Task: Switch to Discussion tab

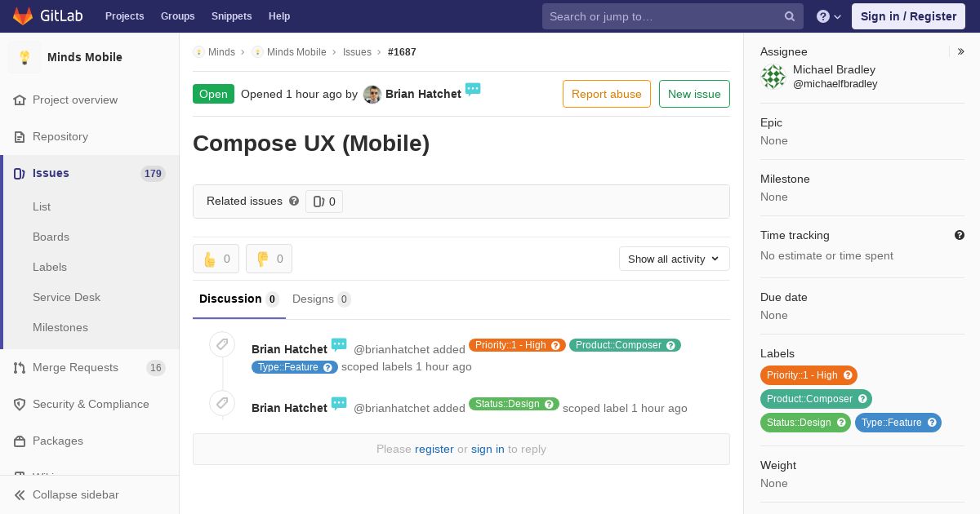Action: (x=239, y=299)
